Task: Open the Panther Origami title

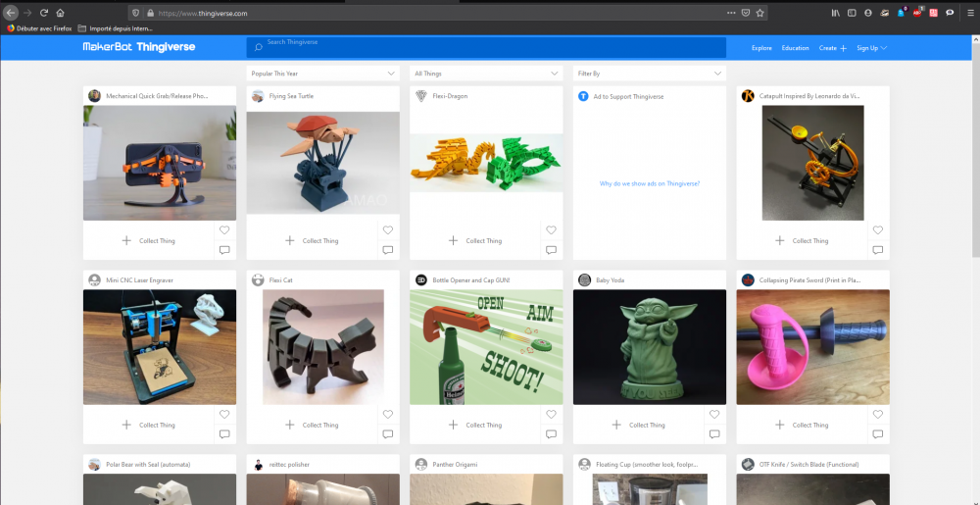Action: 454,465
